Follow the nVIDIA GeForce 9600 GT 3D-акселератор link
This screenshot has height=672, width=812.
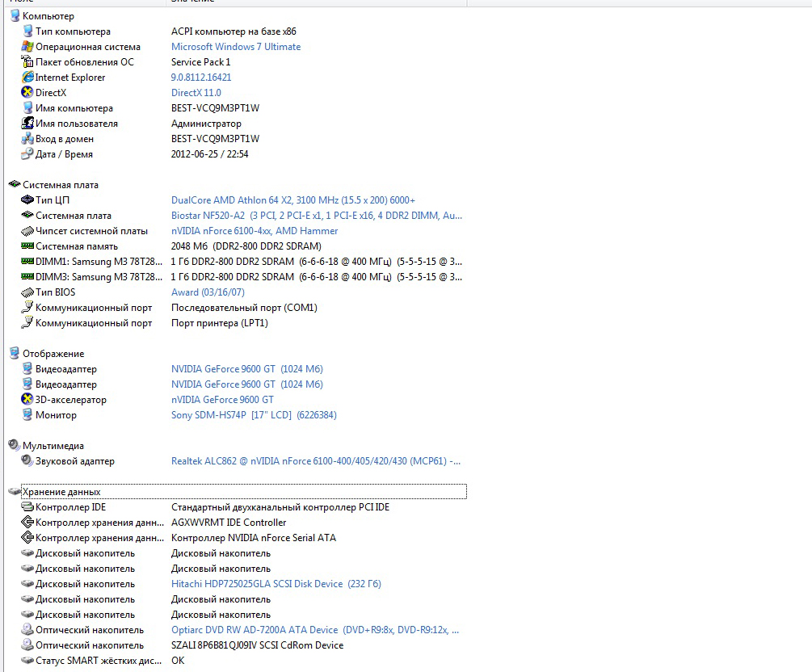click(222, 399)
